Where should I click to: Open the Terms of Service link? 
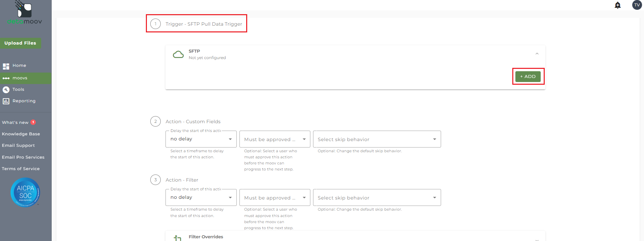click(x=21, y=169)
